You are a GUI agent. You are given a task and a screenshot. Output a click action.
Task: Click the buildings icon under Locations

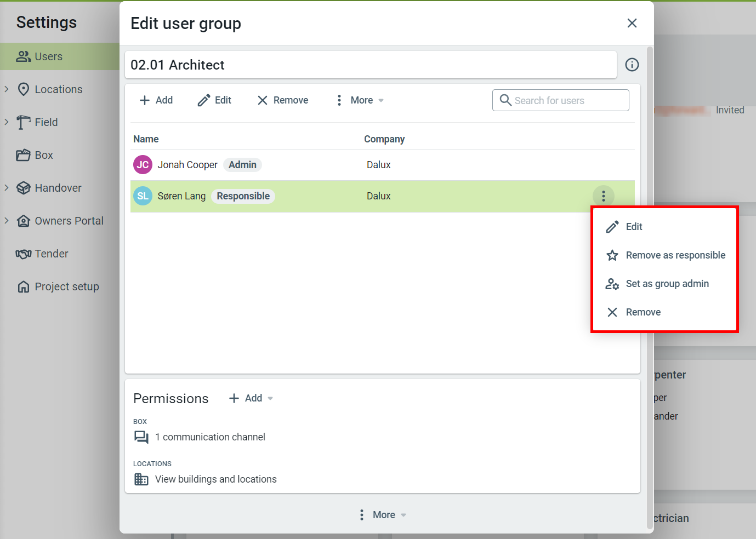coord(141,479)
